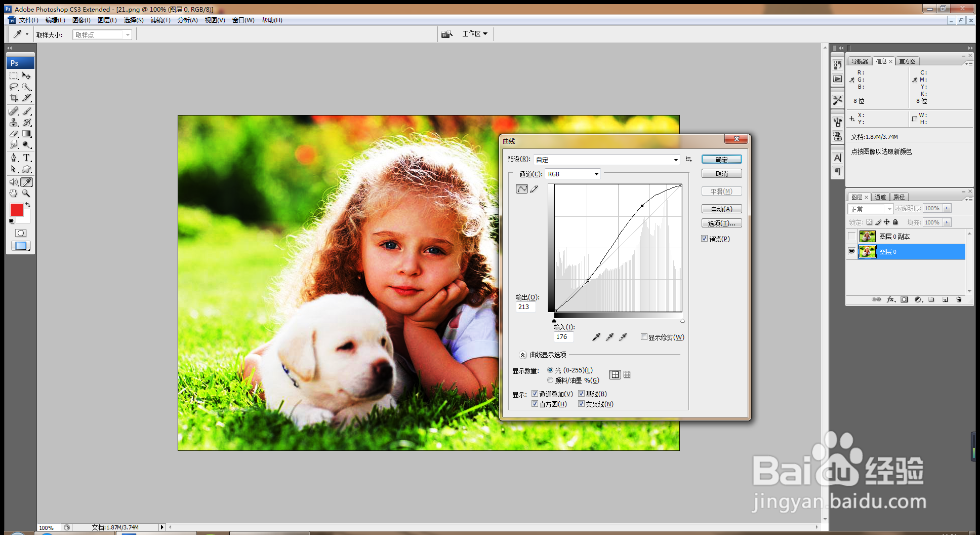The image size is (980, 535).
Task: Open the 通道 RGB channel dropdown
Action: pos(573,174)
